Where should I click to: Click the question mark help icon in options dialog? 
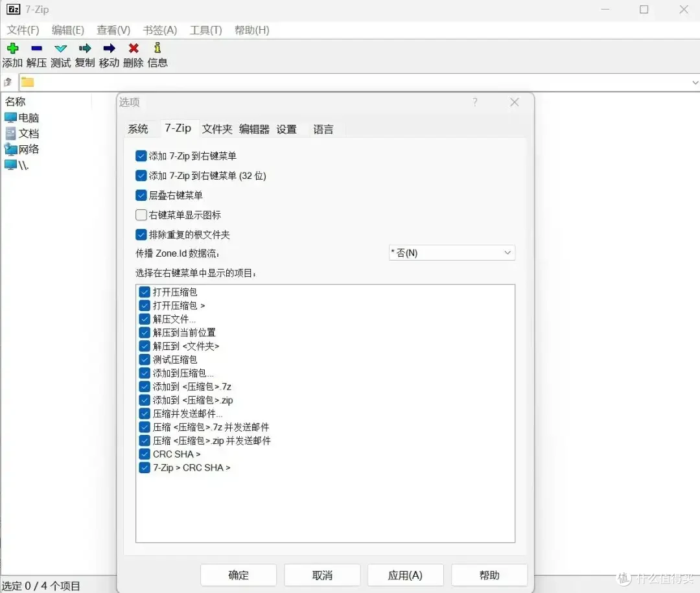(x=475, y=102)
